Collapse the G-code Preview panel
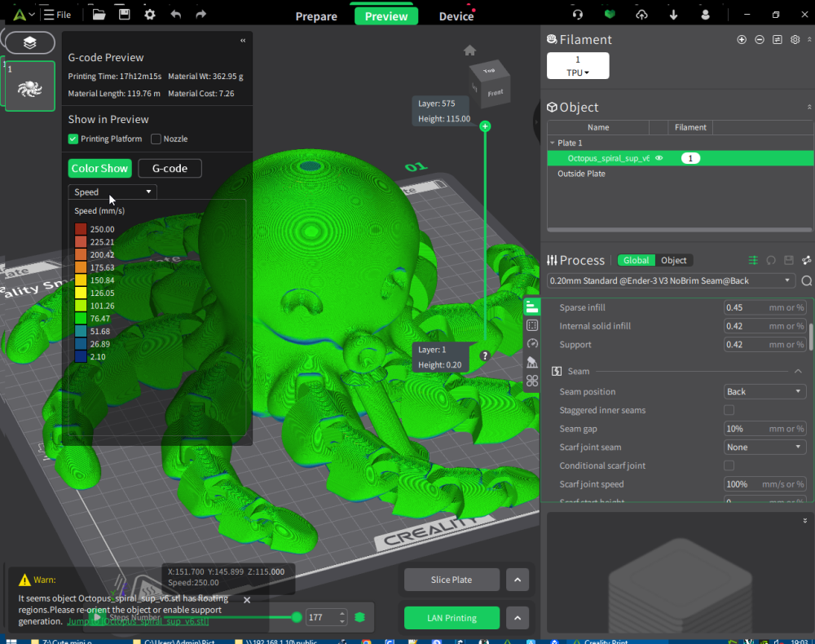815x644 pixels. pyautogui.click(x=243, y=41)
